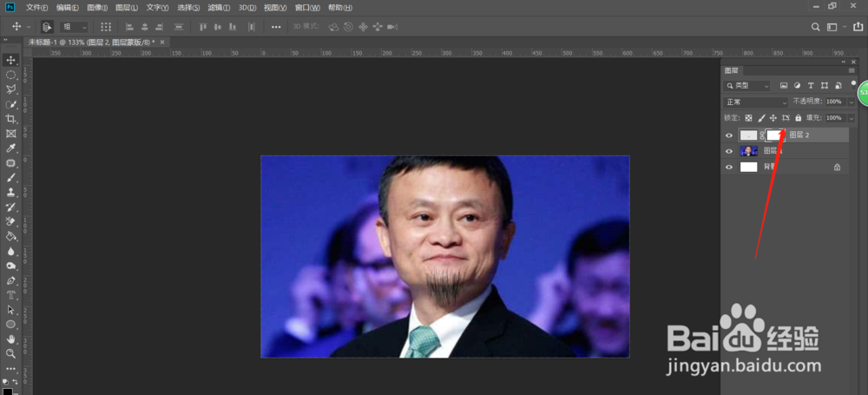Open the 正常 blend mode dropdown

[756, 102]
